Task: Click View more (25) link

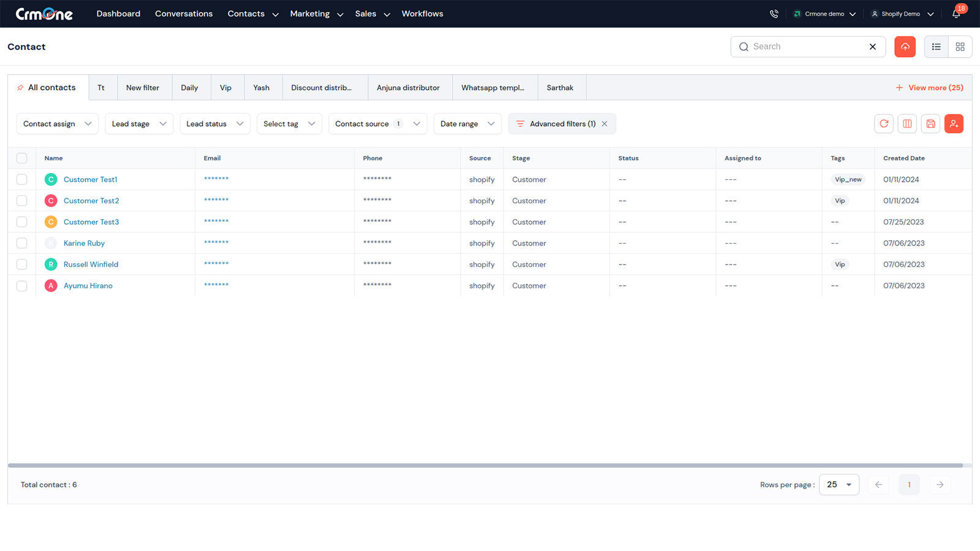Action: (929, 88)
